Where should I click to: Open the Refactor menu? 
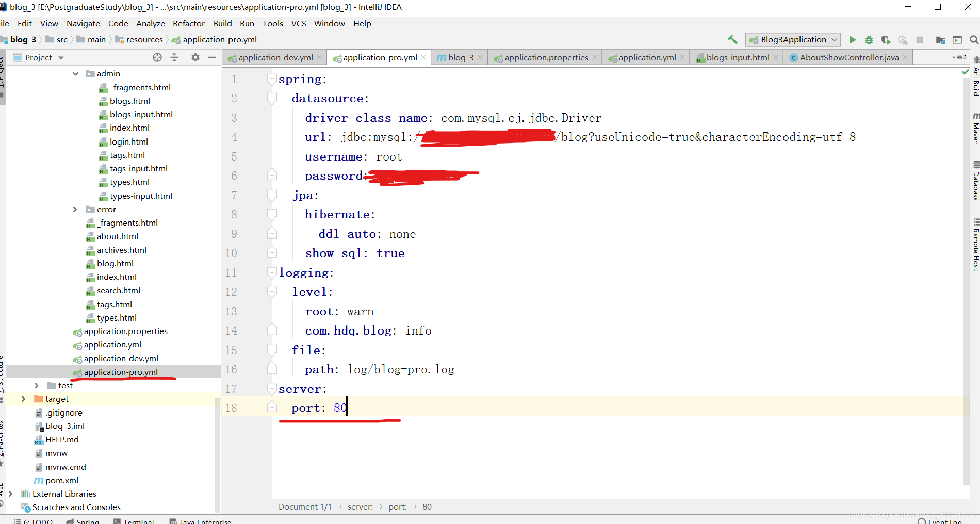tap(189, 23)
